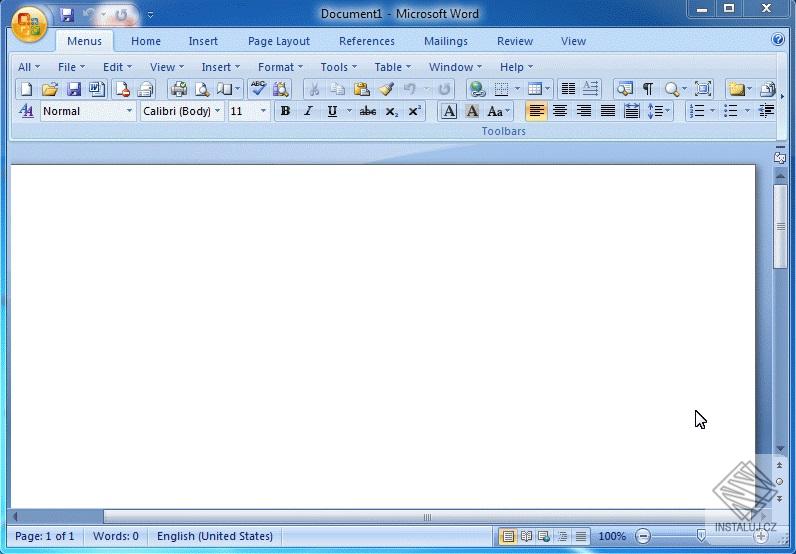Set Align Text Left
Viewport: 796px width, 554px height.
(x=537, y=111)
